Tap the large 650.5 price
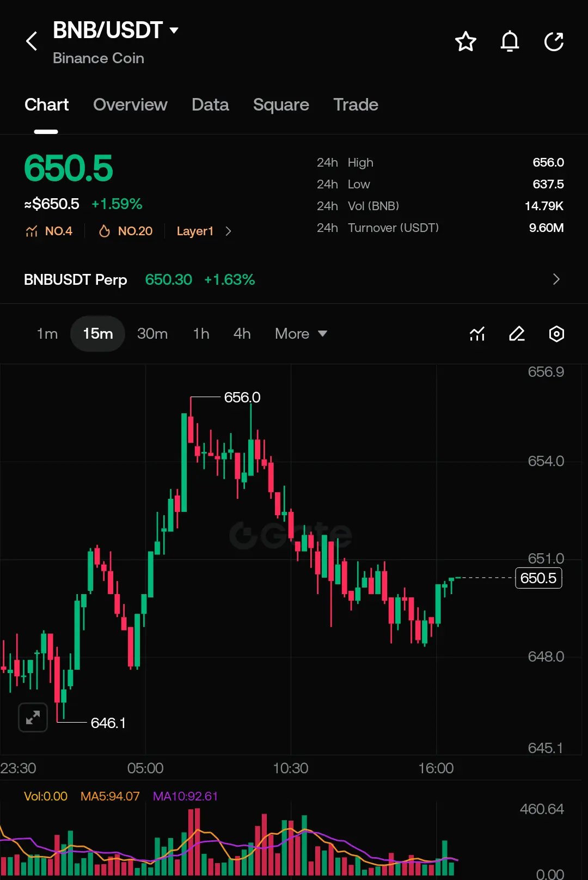The width and height of the screenshot is (588, 880). [69, 168]
